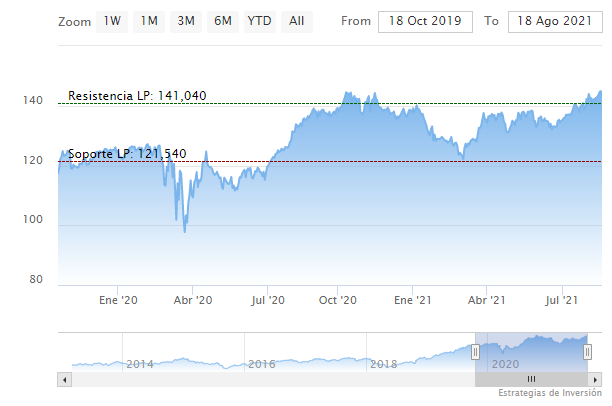The height and width of the screenshot is (406, 612).
Task: Show All data range
Action: (x=296, y=21)
